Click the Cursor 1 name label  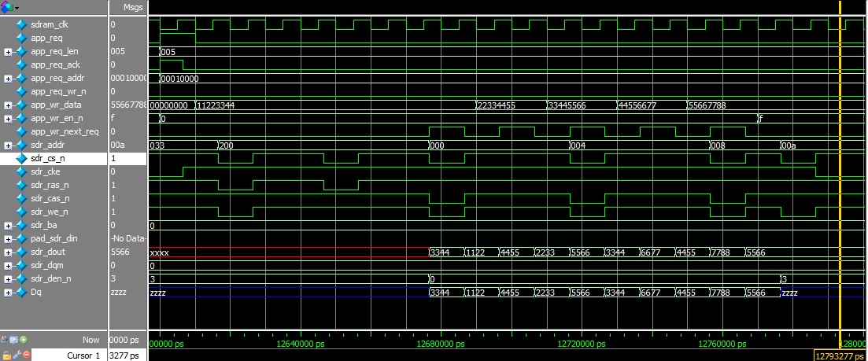point(81,355)
